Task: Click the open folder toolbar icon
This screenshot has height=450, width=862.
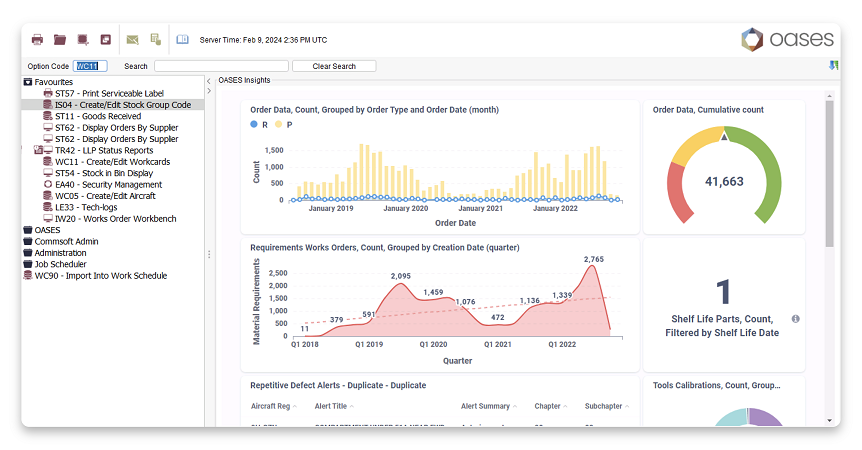Action: pos(60,40)
